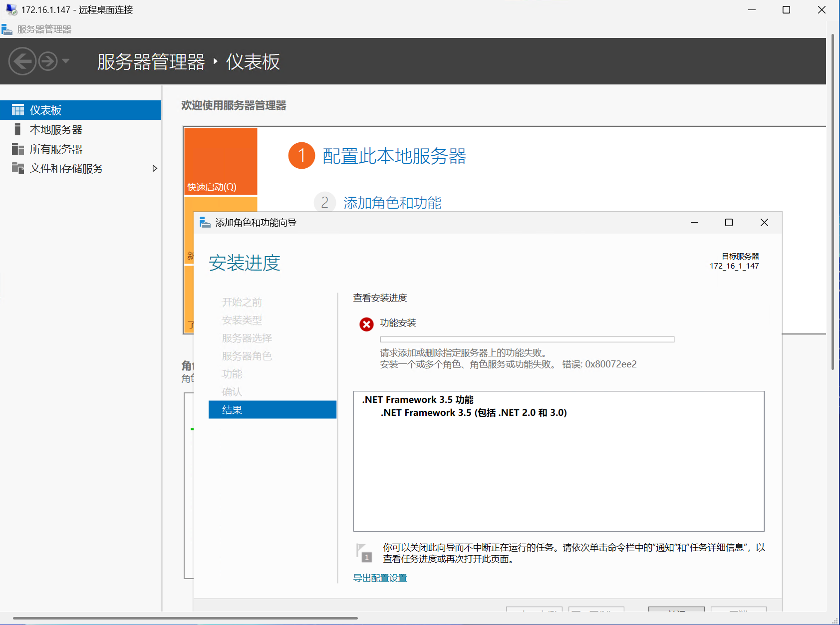The height and width of the screenshot is (625, 840).
Task: Click the 本地服务器 tower icon in the sidebar
Action: point(18,129)
